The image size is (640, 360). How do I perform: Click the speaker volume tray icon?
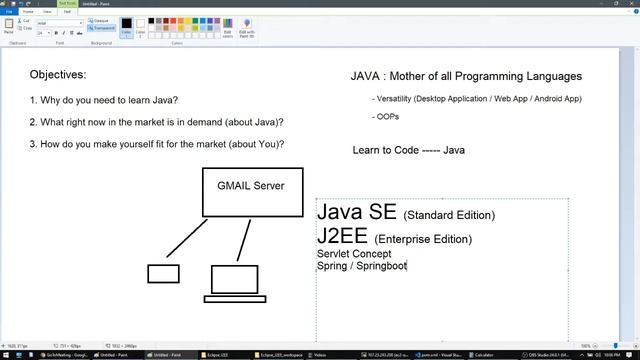[x=598, y=355]
